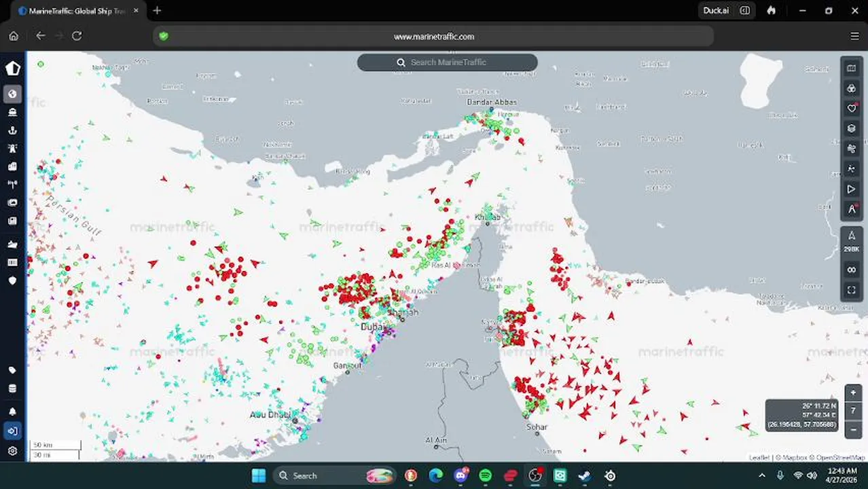868x489 pixels.
Task: Go back in browser history
Action: tap(41, 36)
